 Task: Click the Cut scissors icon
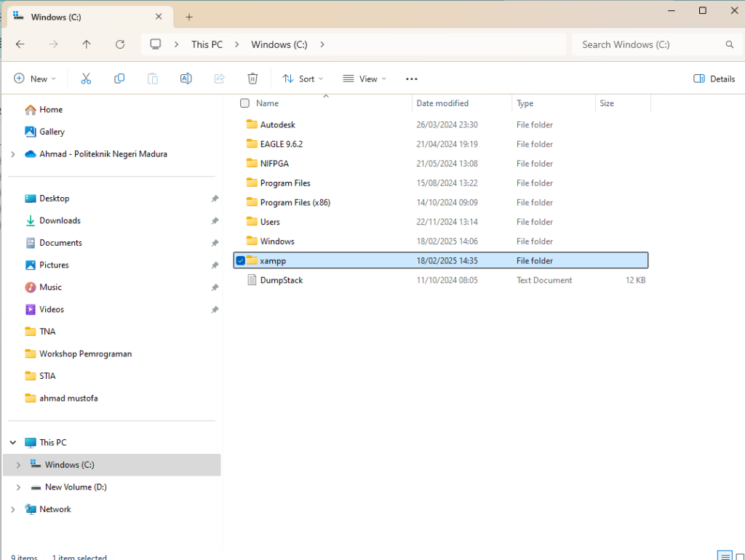(86, 79)
